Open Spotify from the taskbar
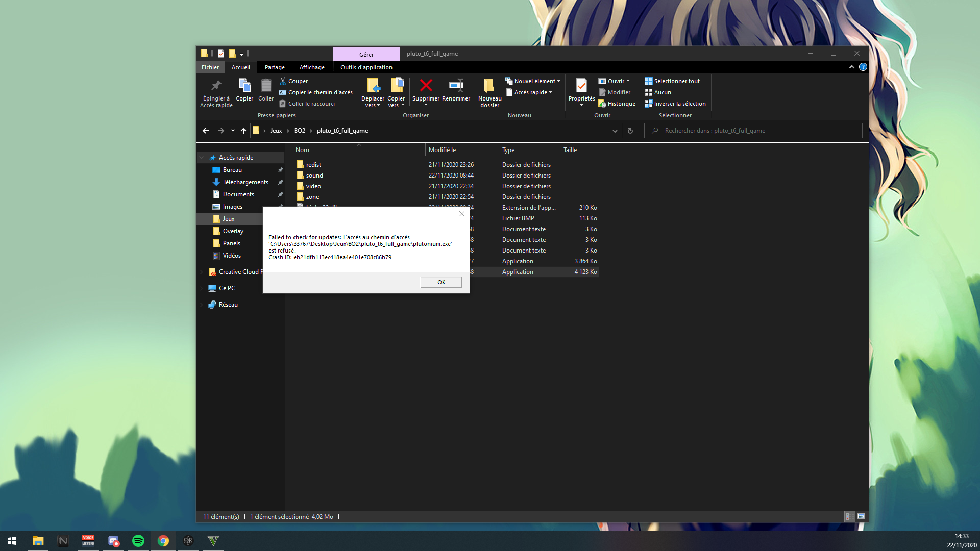 coord(138,541)
